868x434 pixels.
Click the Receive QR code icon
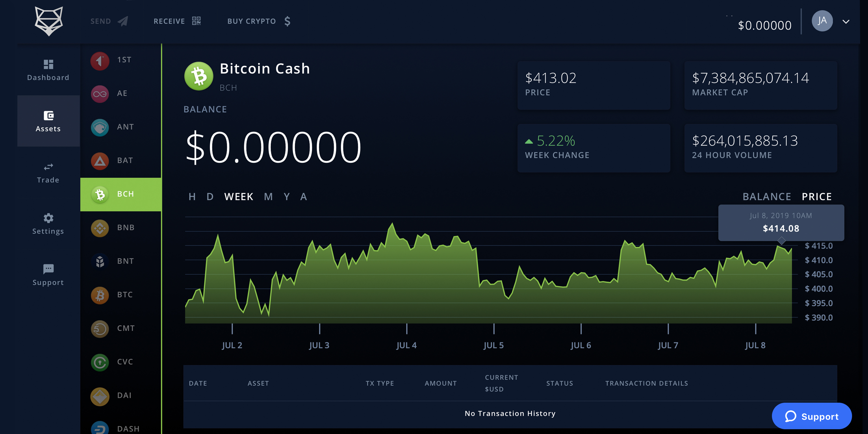pos(196,21)
